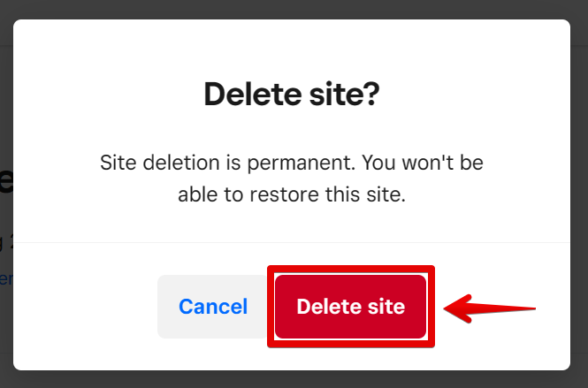
Task: Click the red Delete site button
Action: point(351,307)
